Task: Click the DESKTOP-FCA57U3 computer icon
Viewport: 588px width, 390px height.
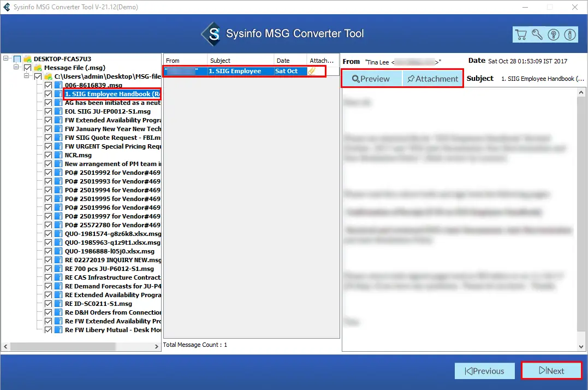Action: (27, 59)
